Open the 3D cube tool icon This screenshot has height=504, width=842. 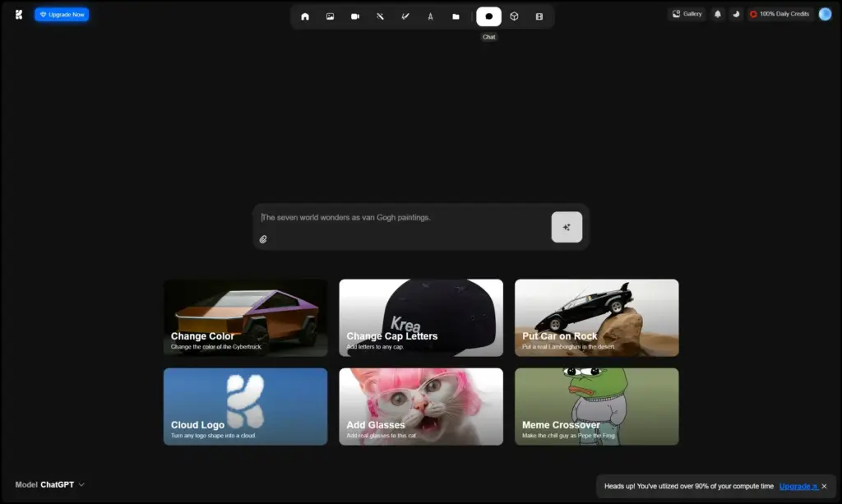click(x=514, y=16)
